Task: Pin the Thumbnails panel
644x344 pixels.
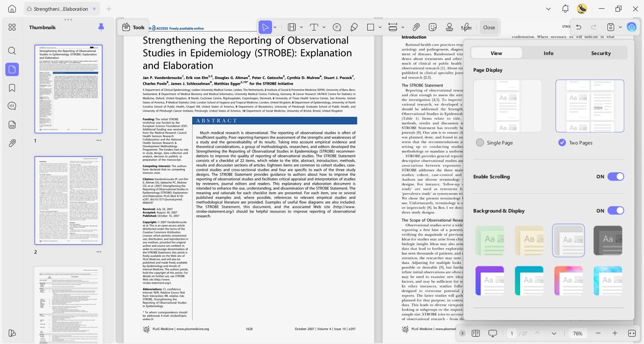Action: coord(101,27)
